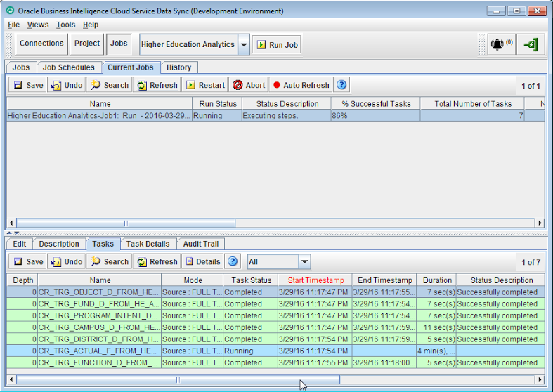Viewport: 553px width, 392px height.
Task: Select CR_TRG_CAMPUS_D_FROM_HE task row
Action: (275, 327)
